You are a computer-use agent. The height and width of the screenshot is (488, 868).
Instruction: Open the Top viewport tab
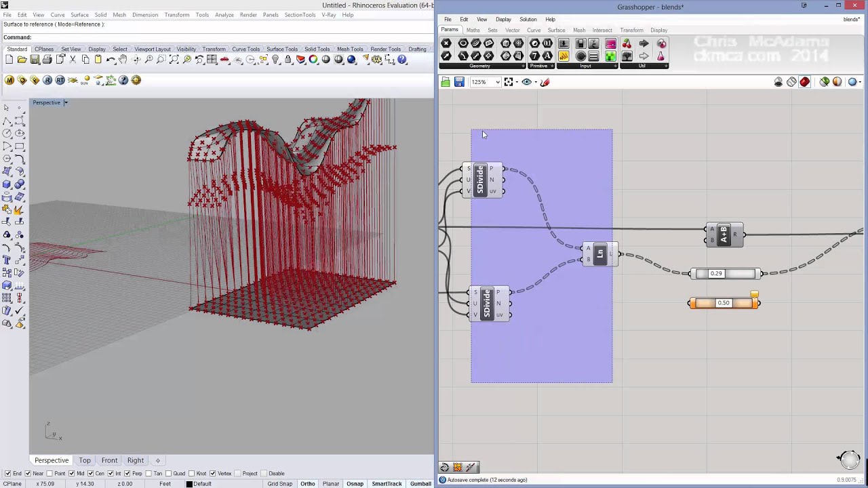pos(85,460)
